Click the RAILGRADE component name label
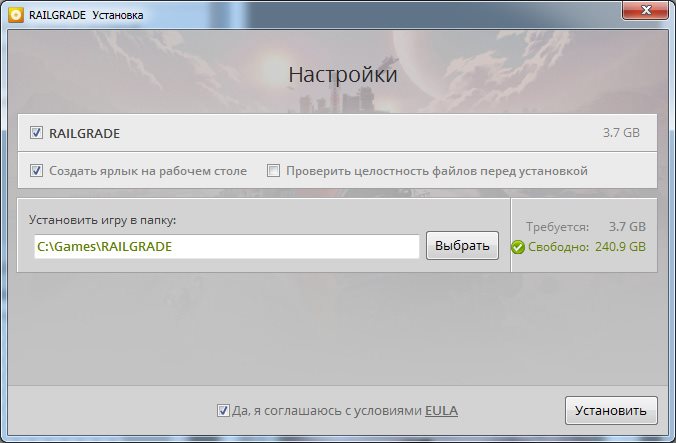Image resolution: width=676 pixels, height=443 pixels. pos(84,134)
